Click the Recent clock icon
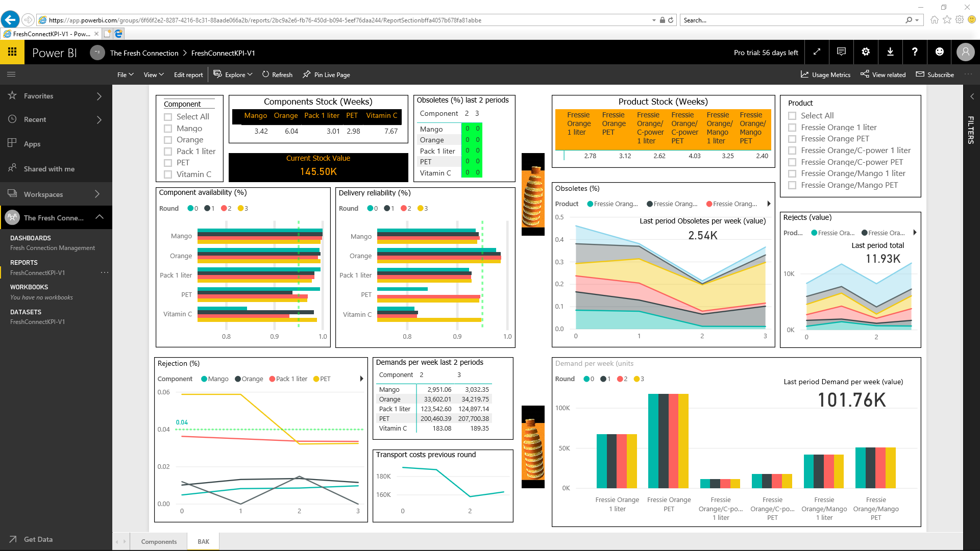This screenshot has height=551, width=980. tap(12, 119)
